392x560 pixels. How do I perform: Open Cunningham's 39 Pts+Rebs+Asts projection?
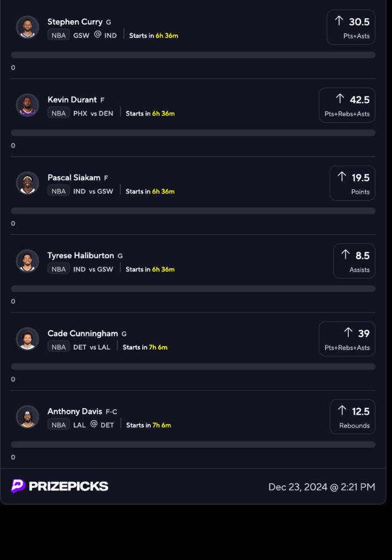coord(347,339)
